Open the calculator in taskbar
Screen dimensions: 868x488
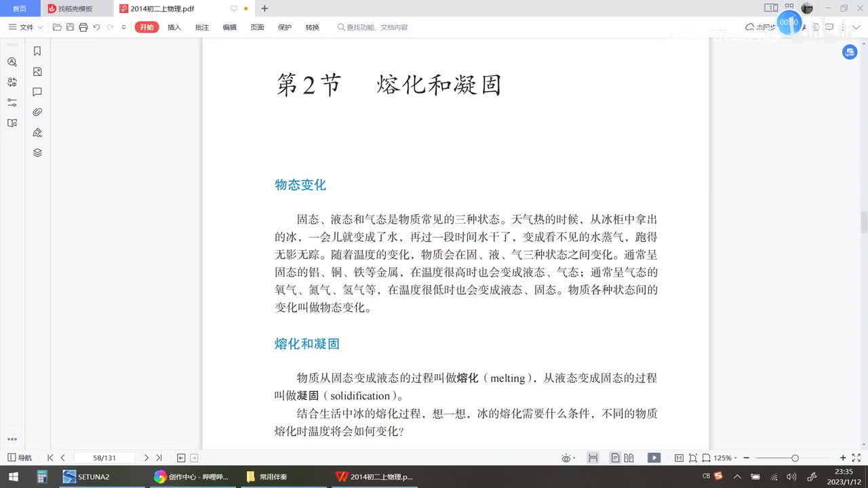click(42, 476)
